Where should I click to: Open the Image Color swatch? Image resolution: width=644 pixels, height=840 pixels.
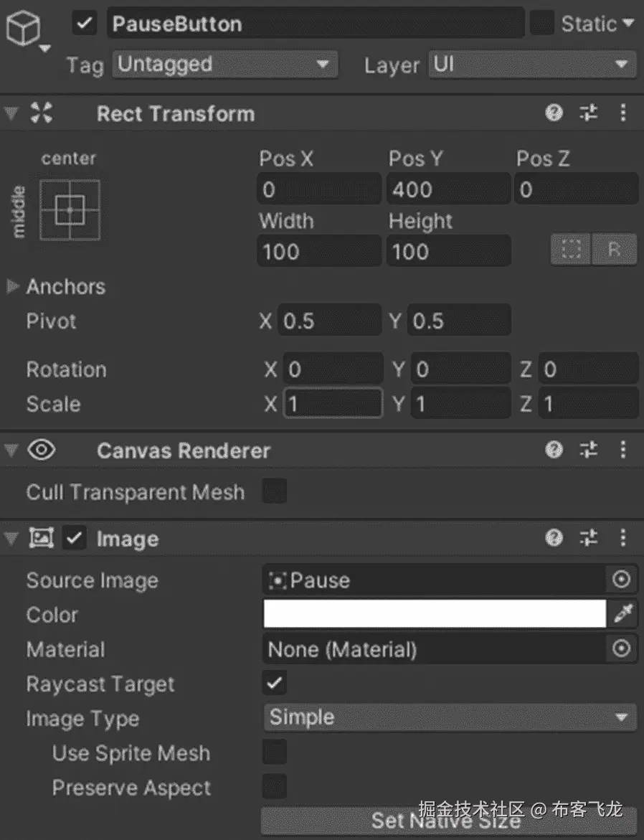pyautogui.click(x=435, y=614)
